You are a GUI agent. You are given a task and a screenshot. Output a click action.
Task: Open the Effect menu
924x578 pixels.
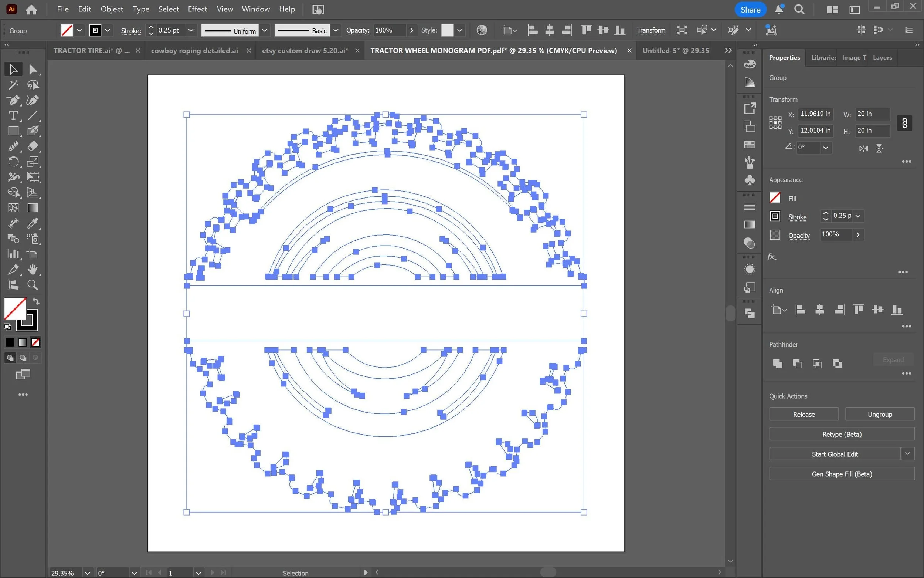[197, 9]
